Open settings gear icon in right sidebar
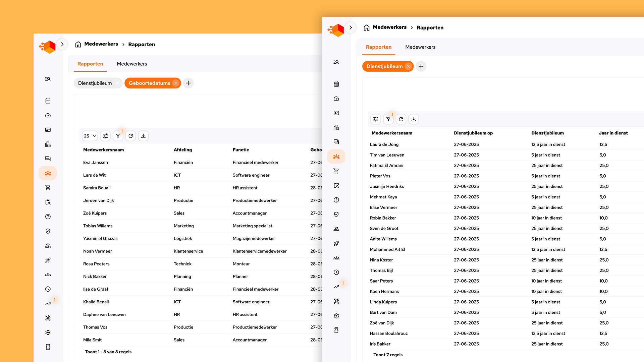This screenshot has width=644, height=362. pos(336,316)
